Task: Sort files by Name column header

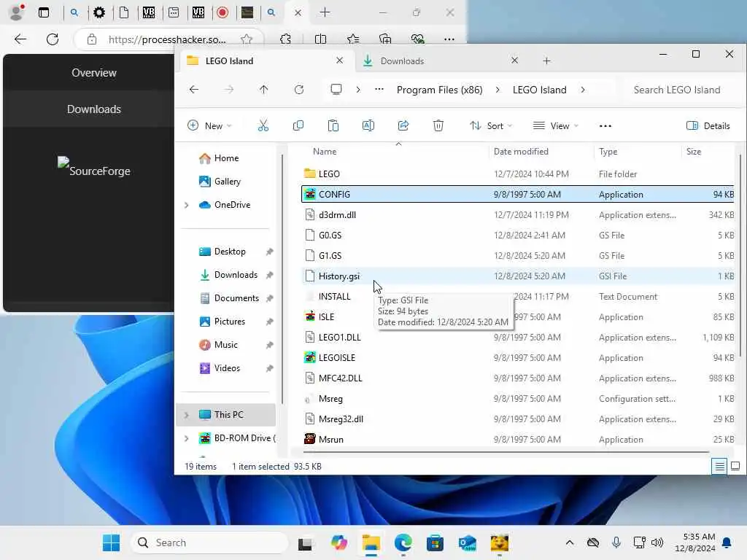Action: coord(325,152)
